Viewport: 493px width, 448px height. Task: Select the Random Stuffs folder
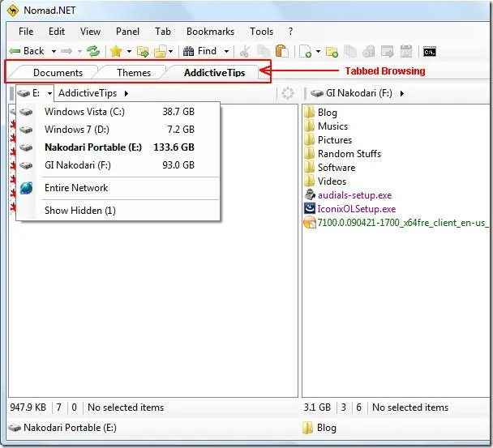[x=349, y=154]
